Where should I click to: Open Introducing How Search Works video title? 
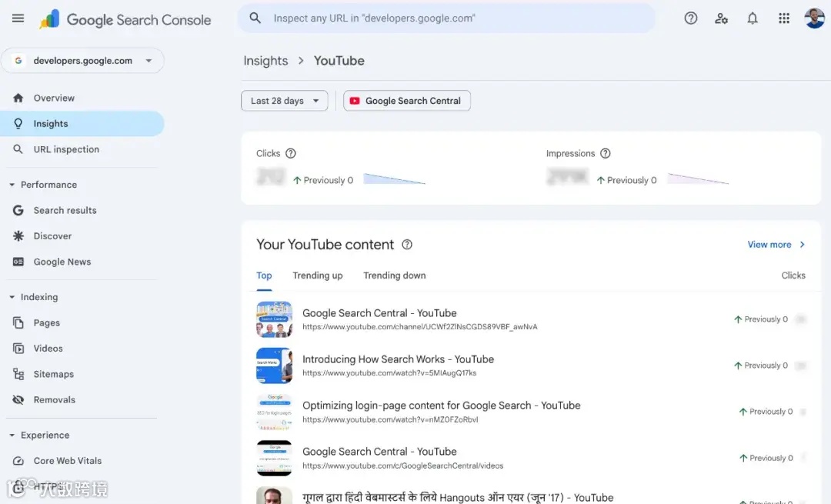(398, 359)
